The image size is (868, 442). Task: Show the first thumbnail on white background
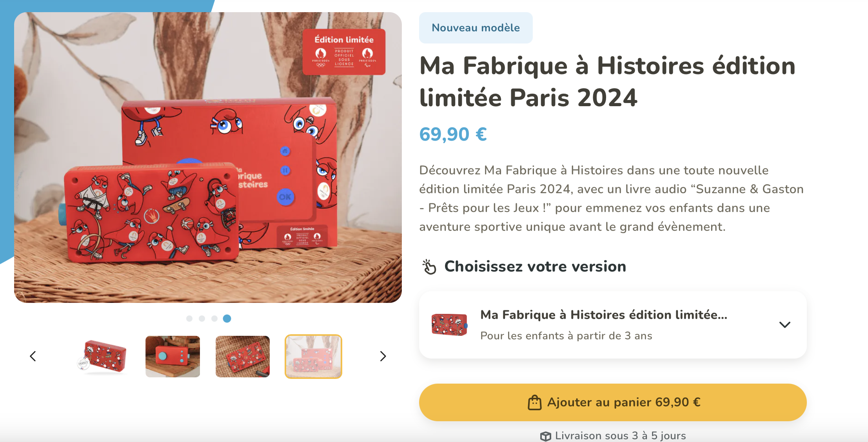click(x=104, y=356)
